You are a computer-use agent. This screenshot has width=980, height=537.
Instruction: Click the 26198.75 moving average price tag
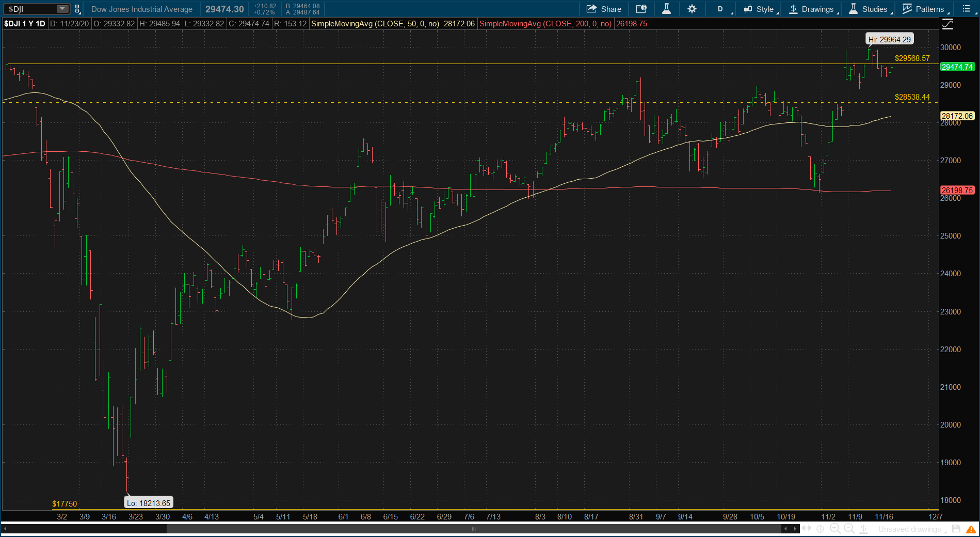click(957, 191)
